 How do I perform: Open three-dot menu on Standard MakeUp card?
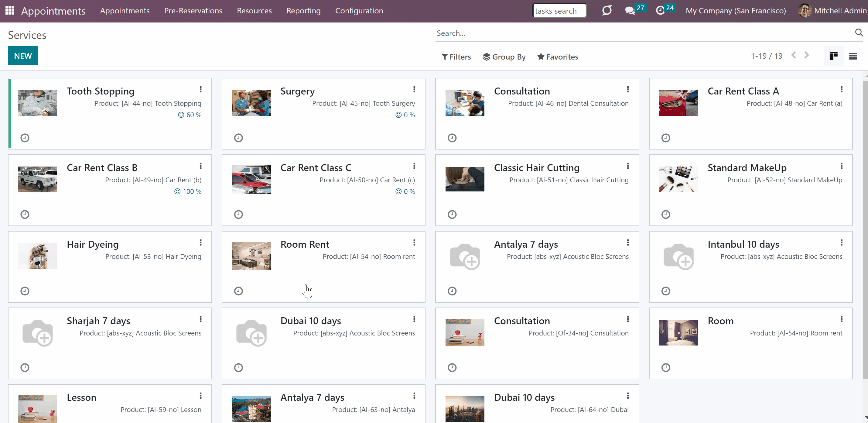tap(842, 166)
